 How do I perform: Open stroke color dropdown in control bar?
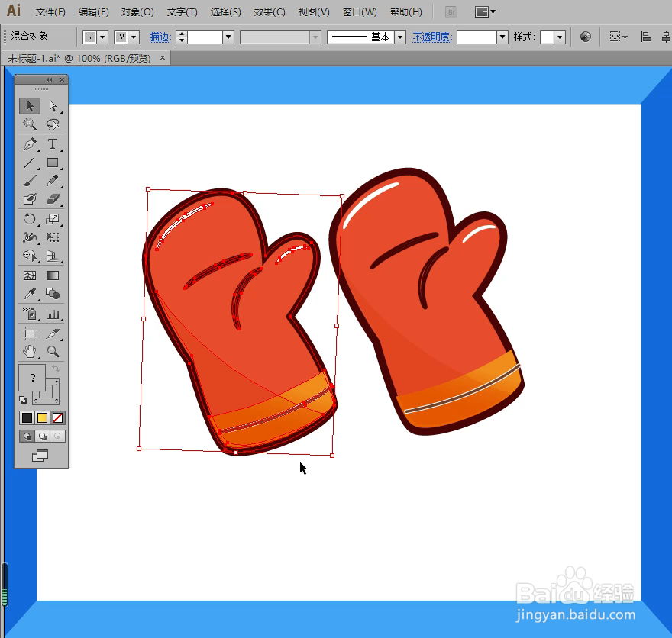[x=134, y=37]
